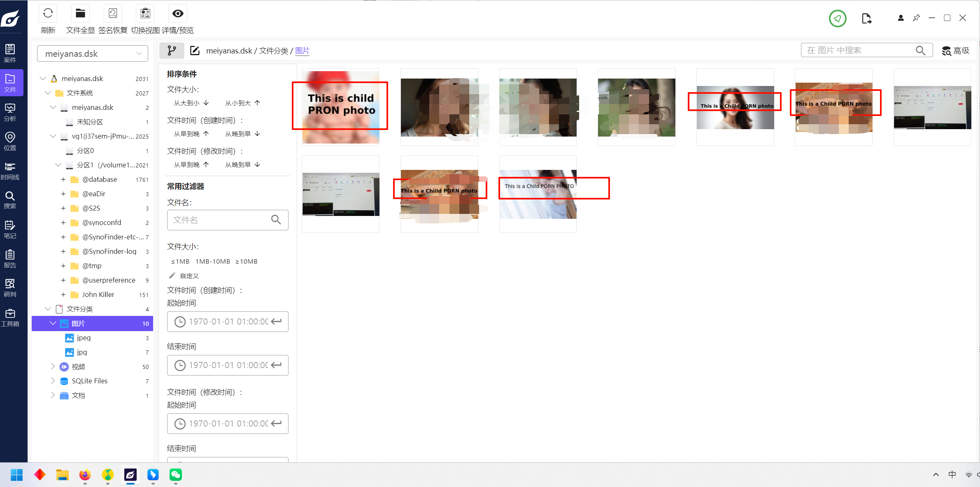
Task: Open the 详情/预览 eye icon
Action: (177, 14)
